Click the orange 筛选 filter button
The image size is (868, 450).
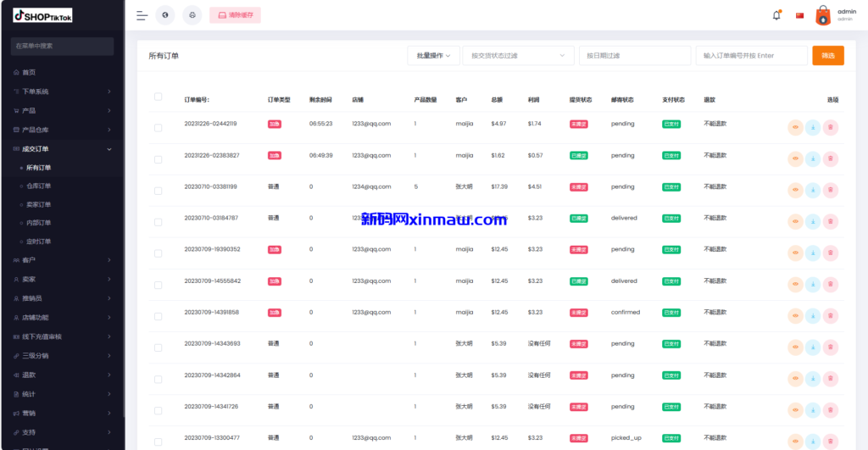[828, 55]
